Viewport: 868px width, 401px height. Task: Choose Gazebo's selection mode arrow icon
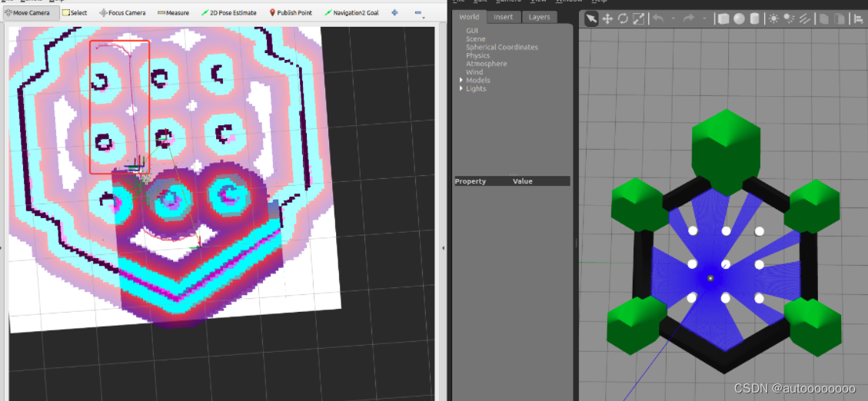click(x=591, y=19)
